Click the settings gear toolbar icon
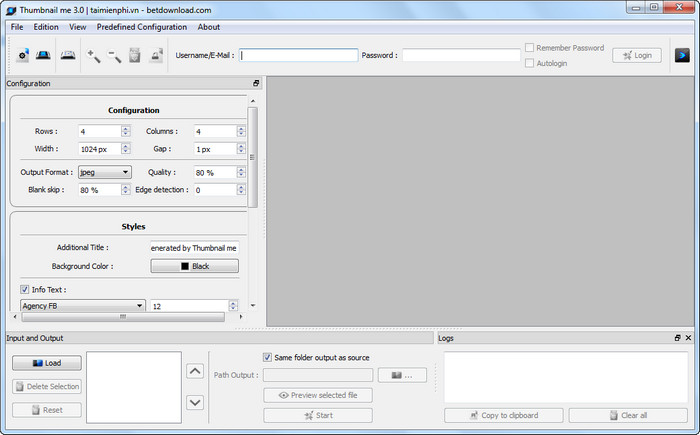Image resolution: width=700 pixels, height=435 pixels. (x=22, y=56)
